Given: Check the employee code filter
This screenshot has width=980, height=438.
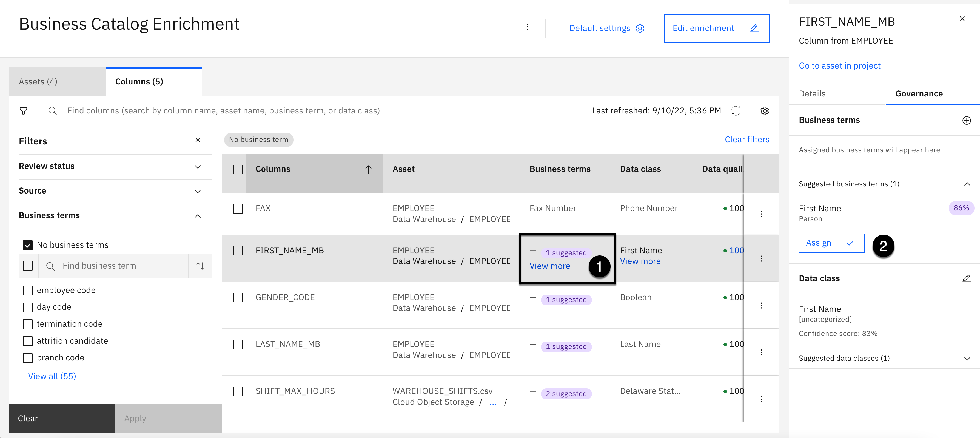Looking at the screenshot, I should tap(28, 290).
